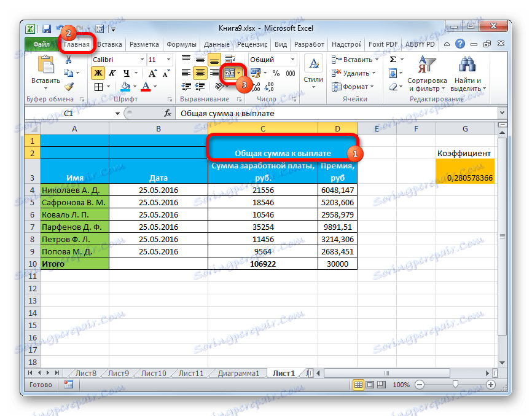Viewport: 532px width, 416px height.
Task: Toggle align text left
Action: tap(186, 73)
